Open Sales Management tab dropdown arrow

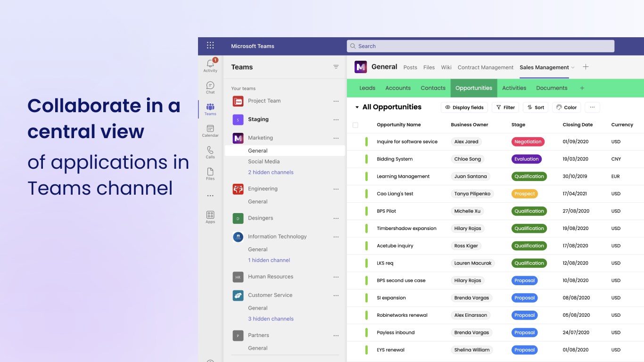click(x=573, y=67)
